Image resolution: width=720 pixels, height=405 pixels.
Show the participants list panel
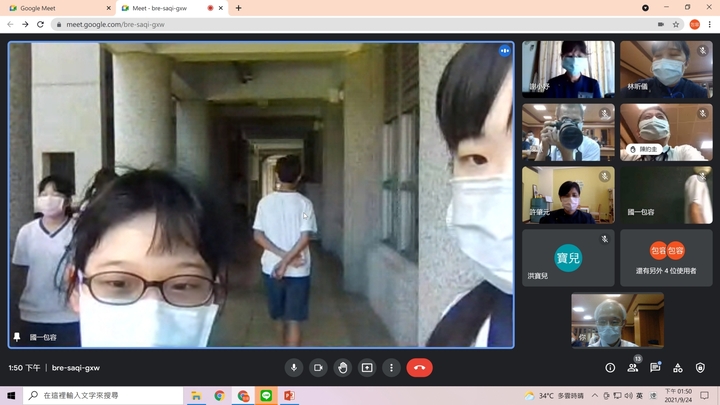pos(632,367)
